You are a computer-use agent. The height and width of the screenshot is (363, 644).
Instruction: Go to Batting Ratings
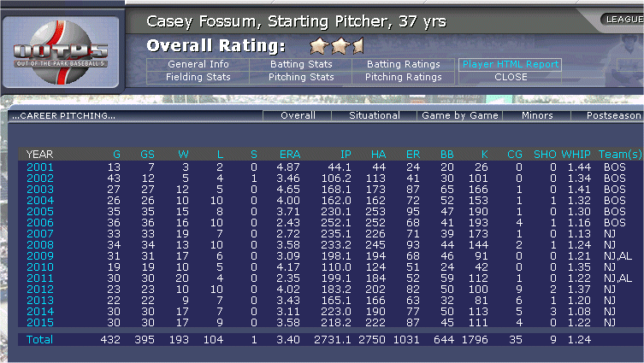[x=403, y=64]
